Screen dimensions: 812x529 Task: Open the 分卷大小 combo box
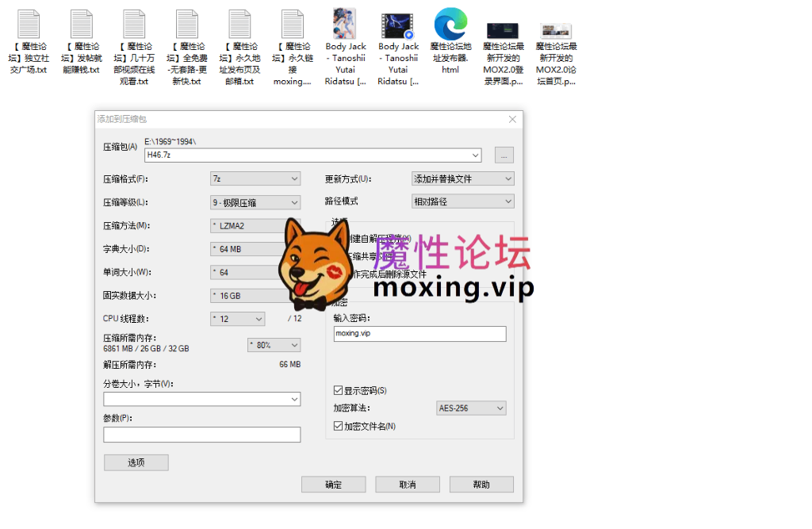(202, 399)
